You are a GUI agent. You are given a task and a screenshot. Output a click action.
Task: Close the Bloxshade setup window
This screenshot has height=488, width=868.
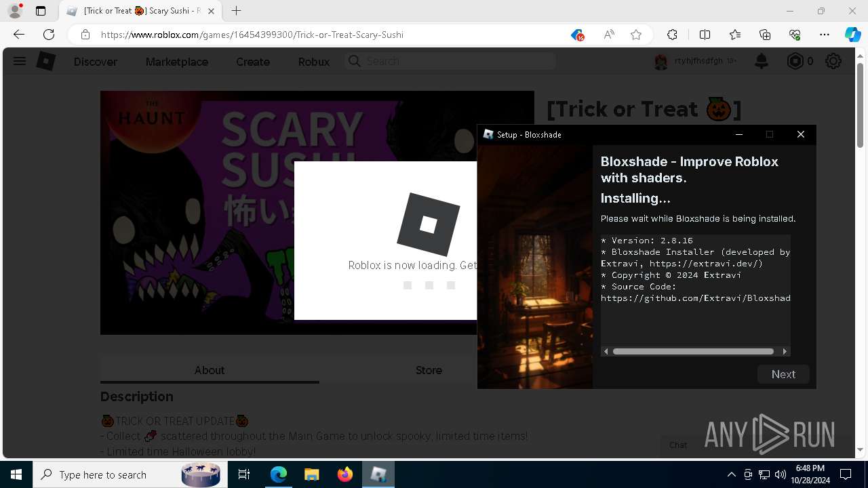[x=801, y=134]
